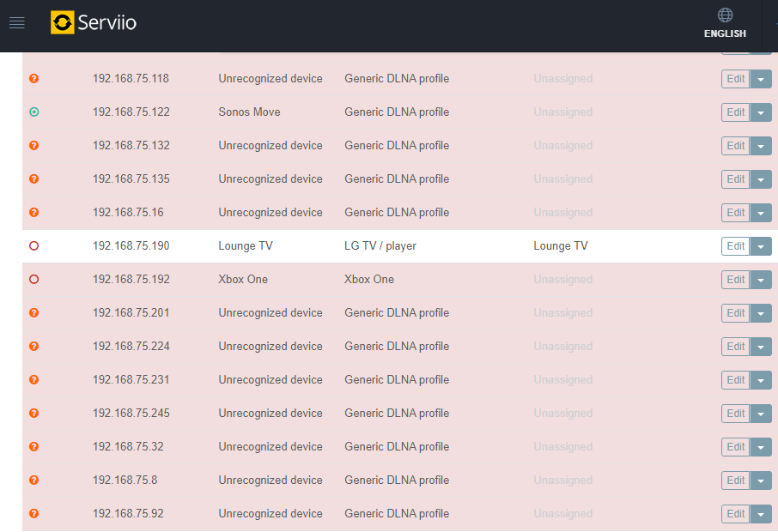Edit the 192.168.75.135 device
Screen dimensions: 778x532
tap(735, 179)
